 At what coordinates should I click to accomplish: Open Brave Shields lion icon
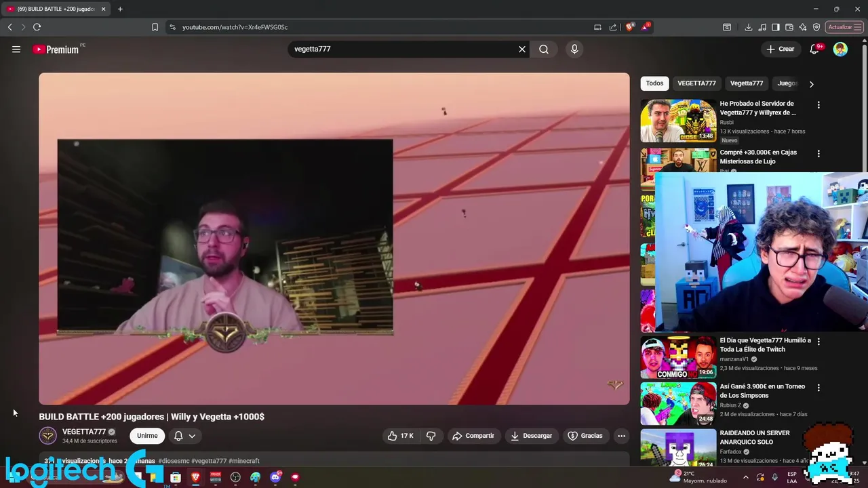629,27
